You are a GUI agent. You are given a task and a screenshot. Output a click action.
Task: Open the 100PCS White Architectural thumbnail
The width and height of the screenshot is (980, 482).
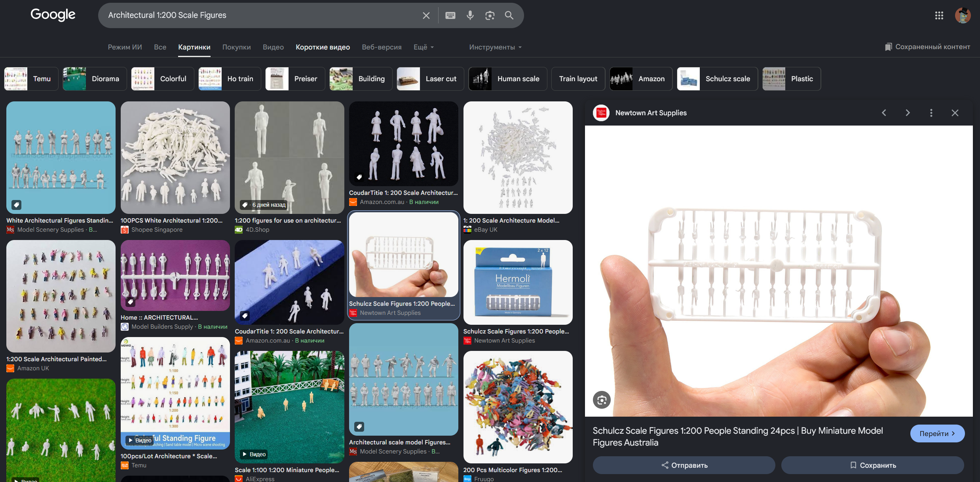click(175, 158)
